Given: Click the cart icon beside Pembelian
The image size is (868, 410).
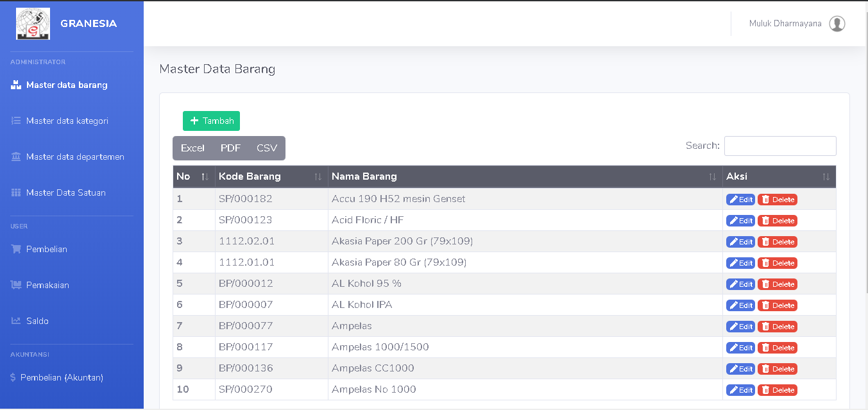Looking at the screenshot, I should (x=17, y=249).
